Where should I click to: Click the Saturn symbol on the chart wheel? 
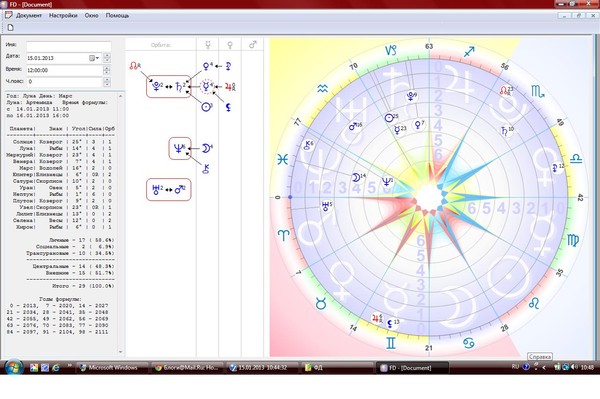tap(505, 131)
